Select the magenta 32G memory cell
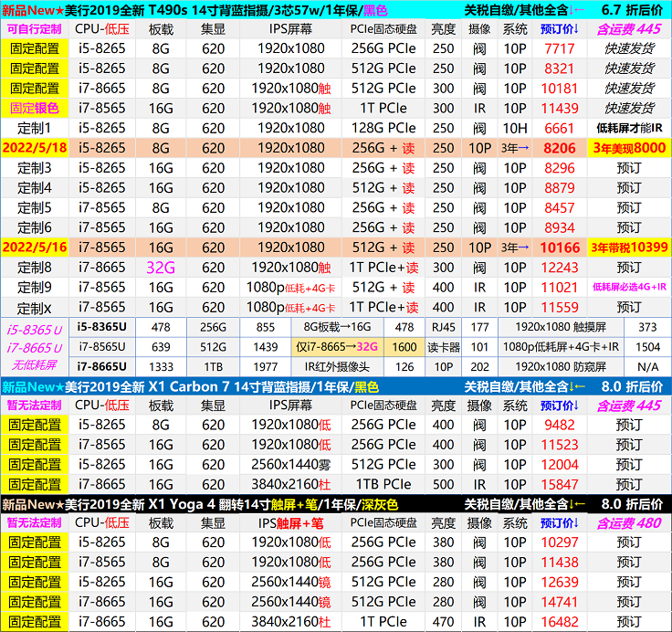672x632 pixels. pyautogui.click(x=161, y=267)
